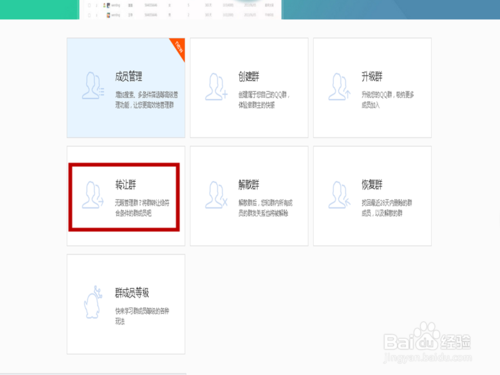Click the 恢复群 icon with back arrow
Image resolution: width=500 pixels, height=375 pixels.
click(x=339, y=195)
